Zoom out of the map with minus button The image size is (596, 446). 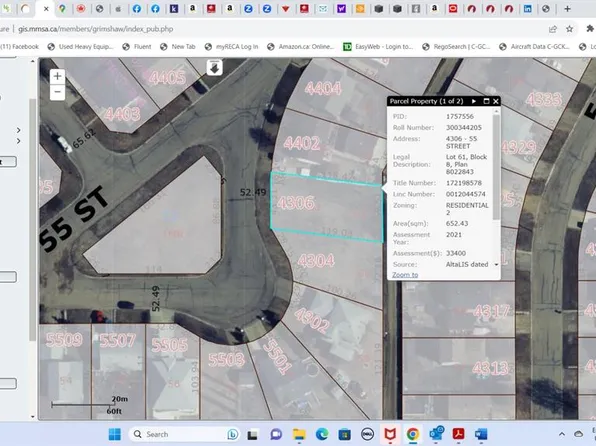(x=57, y=92)
